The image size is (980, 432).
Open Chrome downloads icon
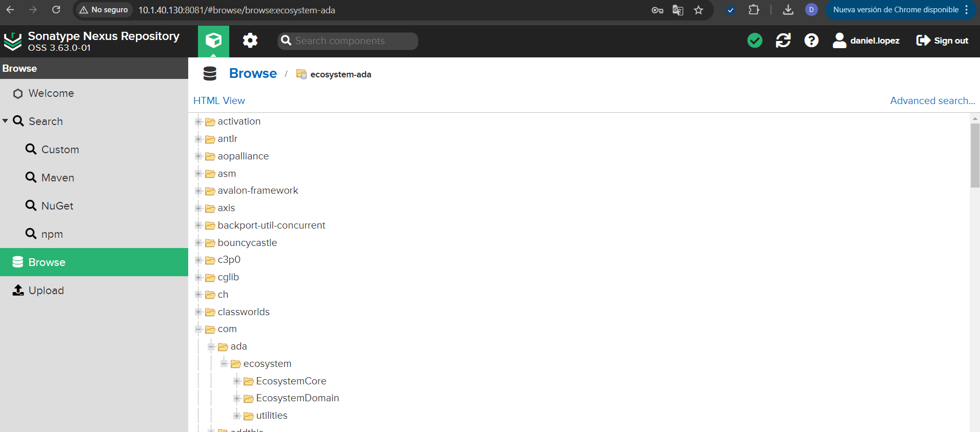point(788,10)
